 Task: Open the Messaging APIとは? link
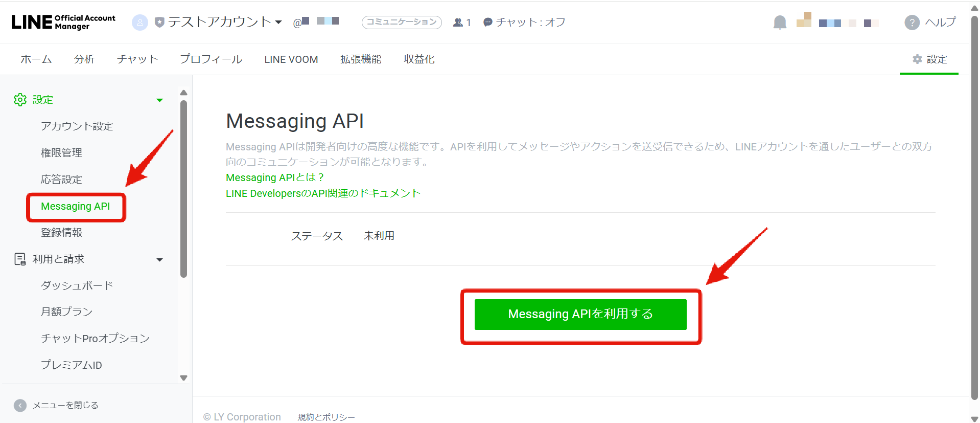pyautogui.click(x=275, y=177)
